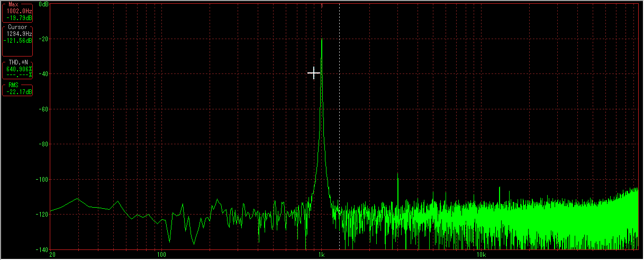This screenshot has height=260, width=644.
Task: Click the 10k label on frequency axis
Action: [481, 255]
